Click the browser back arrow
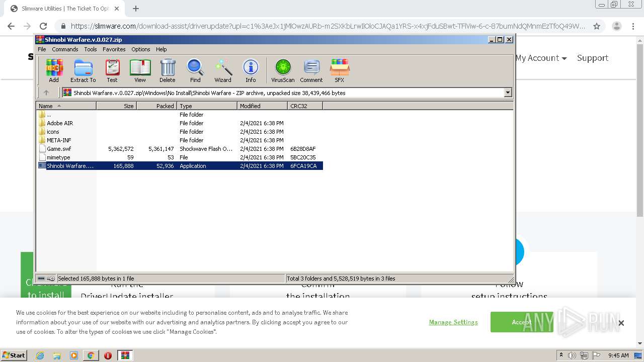Screen dimensions: 644x362 tap(11, 26)
